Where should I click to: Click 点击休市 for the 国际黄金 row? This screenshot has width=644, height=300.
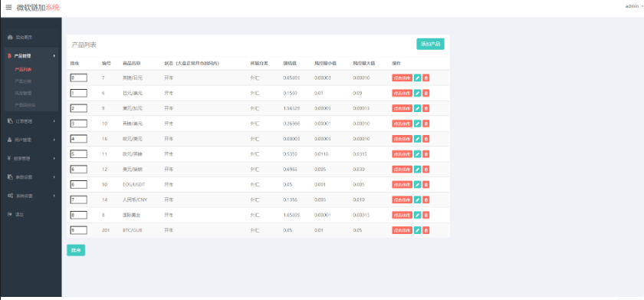click(x=402, y=215)
